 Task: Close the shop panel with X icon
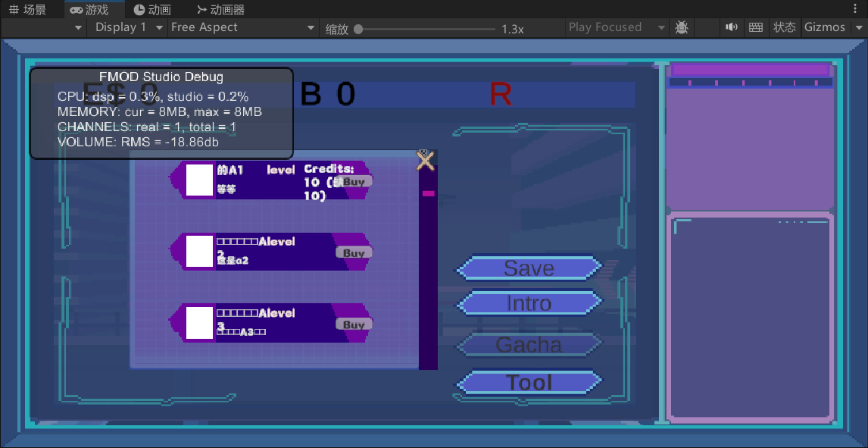(426, 160)
